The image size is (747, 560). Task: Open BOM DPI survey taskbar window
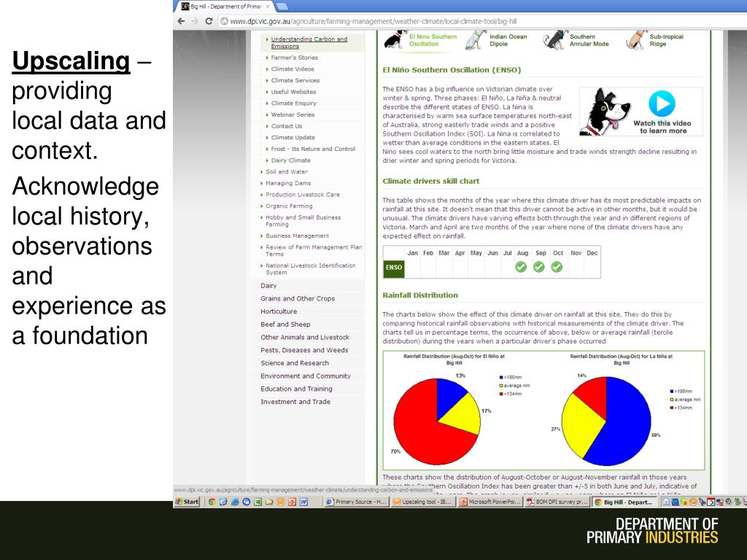point(557,502)
